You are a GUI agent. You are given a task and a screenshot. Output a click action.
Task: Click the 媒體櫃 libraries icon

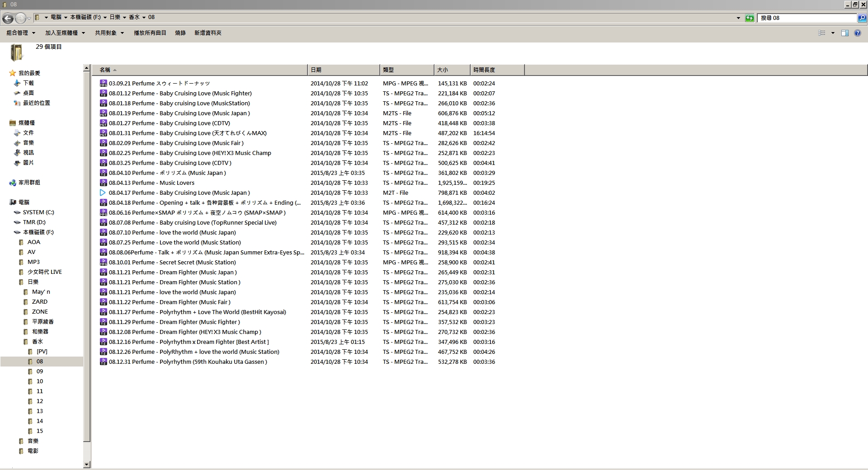coord(13,122)
